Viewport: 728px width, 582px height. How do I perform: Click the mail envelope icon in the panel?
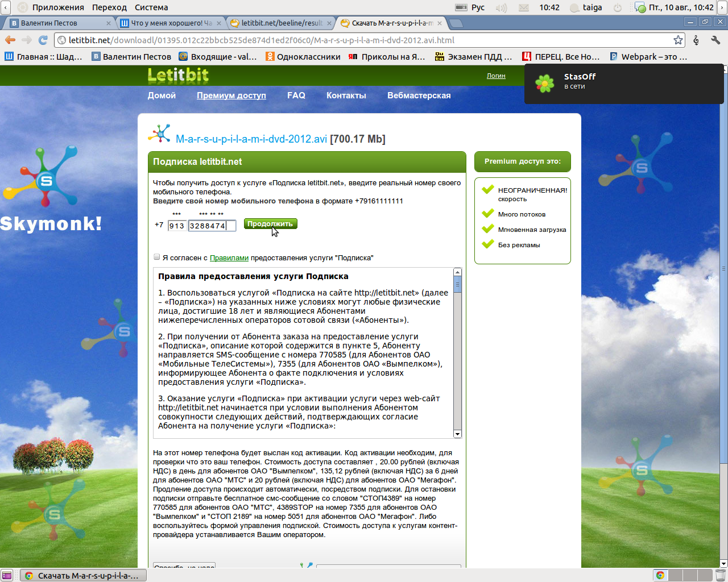click(524, 7)
